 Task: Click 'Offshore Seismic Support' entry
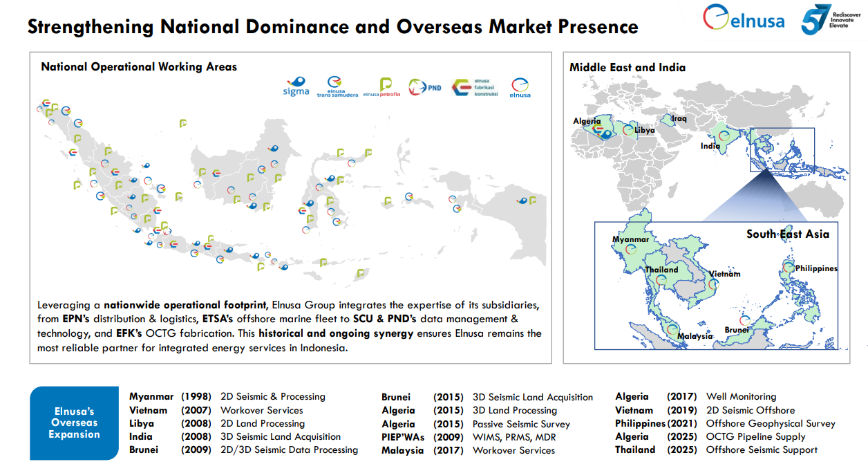click(762, 449)
